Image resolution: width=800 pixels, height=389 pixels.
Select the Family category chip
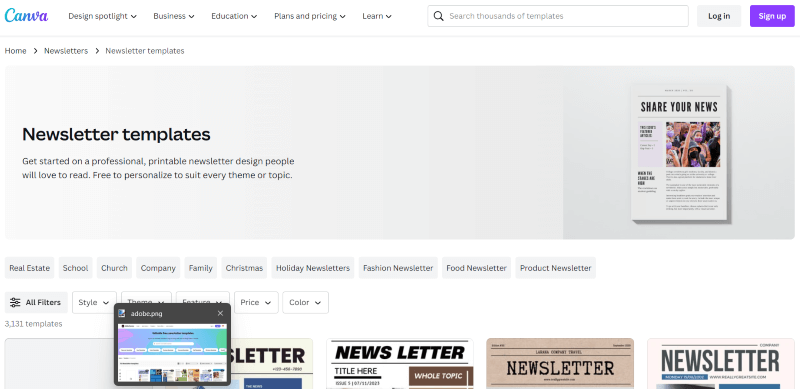[x=201, y=268]
